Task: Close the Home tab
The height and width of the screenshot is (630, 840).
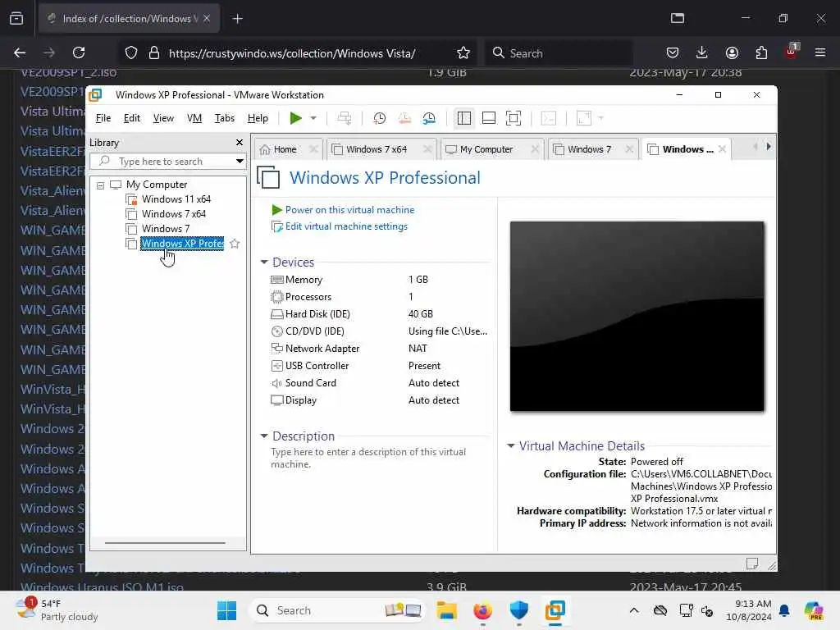Action: pos(314,149)
